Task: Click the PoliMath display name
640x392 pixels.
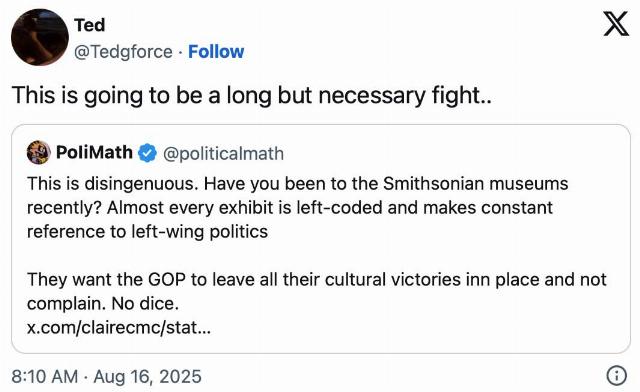Action: [x=94, y=152]
